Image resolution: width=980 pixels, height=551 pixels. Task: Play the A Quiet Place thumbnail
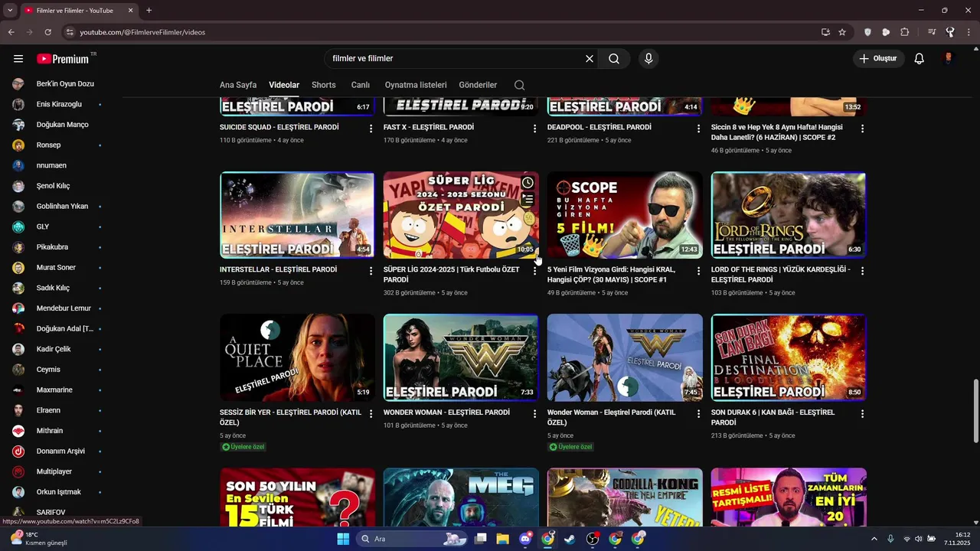297,357
